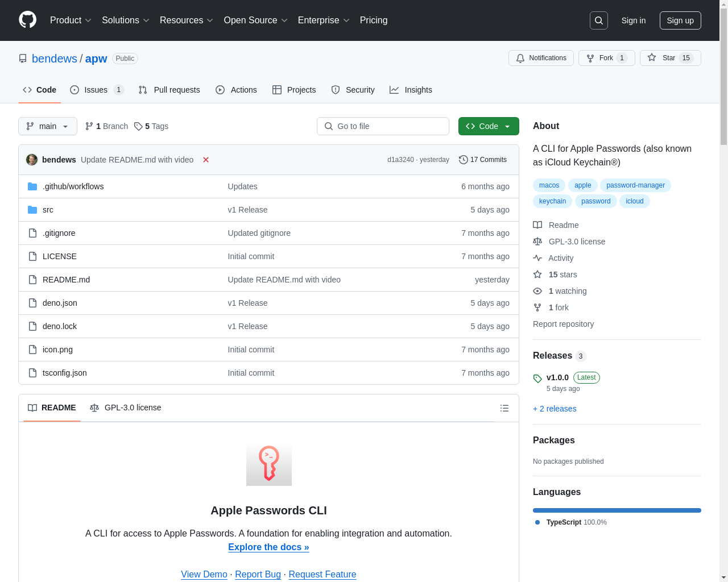728x582 pixels.
Task: Click the v1.0.0 release tag icon
Action: point(537,379)
